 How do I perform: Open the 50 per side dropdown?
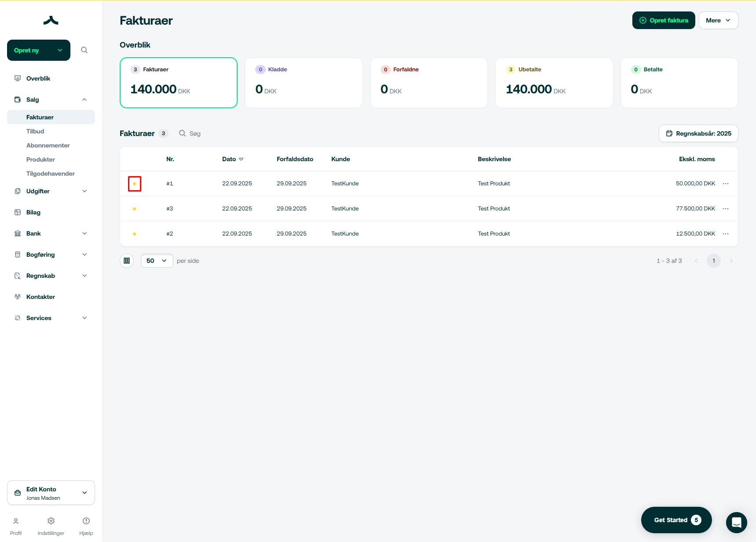click(157, 261)
